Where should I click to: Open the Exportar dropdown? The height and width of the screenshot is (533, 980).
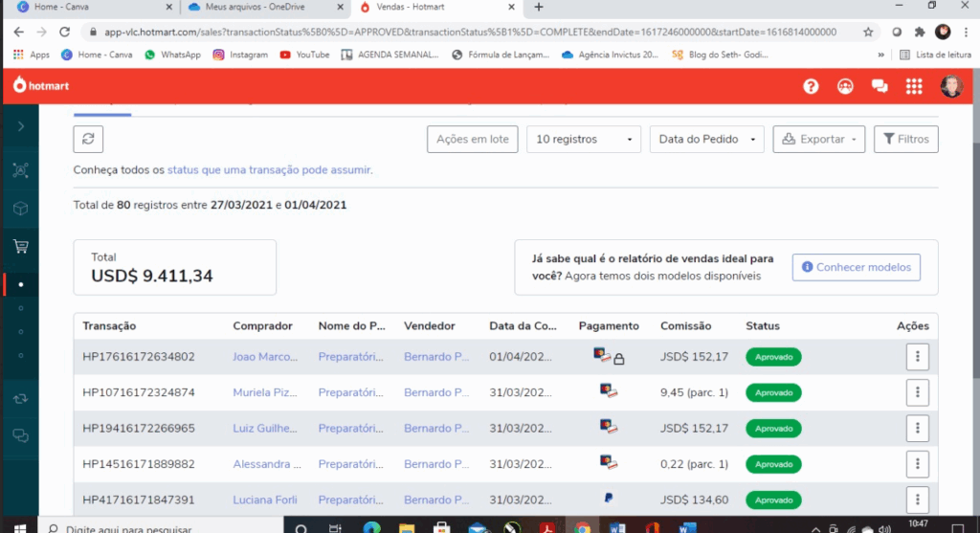[819, 139]
